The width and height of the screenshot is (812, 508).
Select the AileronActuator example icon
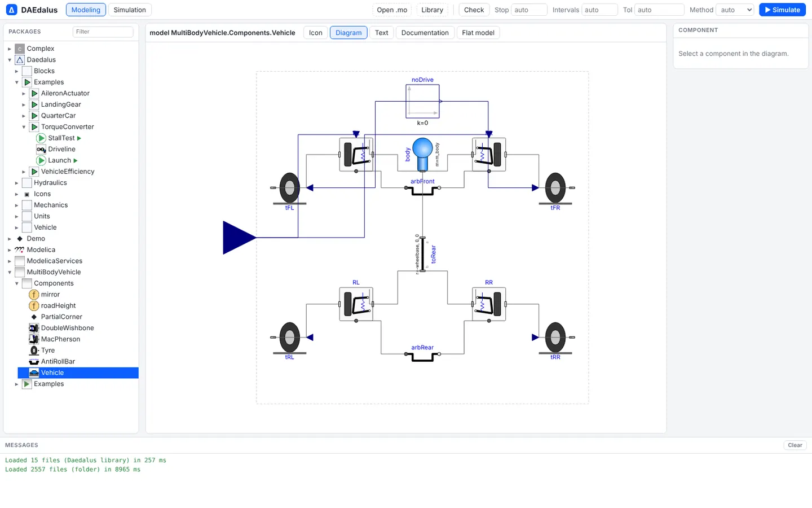click(x=34, y=93)
